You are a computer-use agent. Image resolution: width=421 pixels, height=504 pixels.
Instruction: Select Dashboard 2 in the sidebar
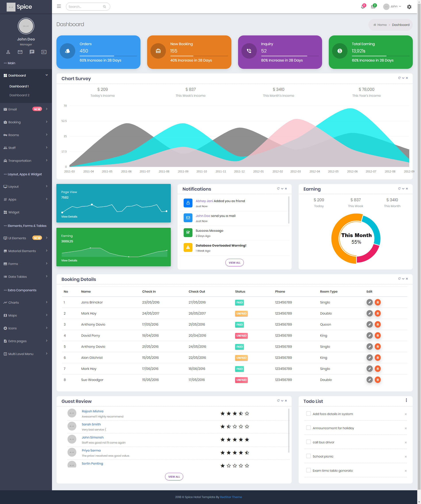(19, 95)
